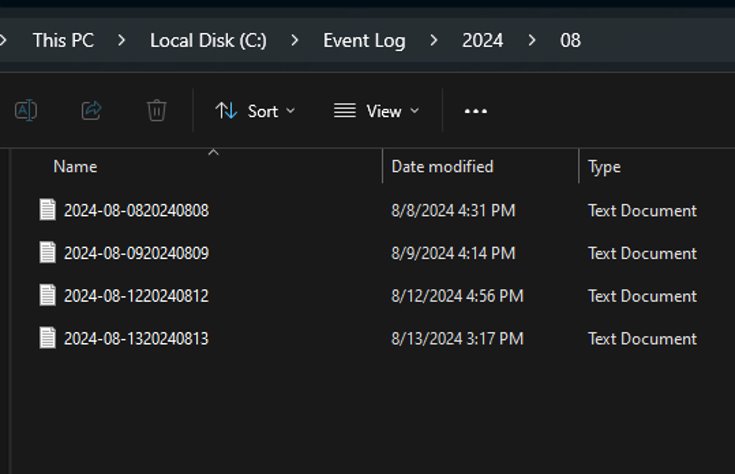Open the three-dot See more menu

[x=476, y=111]
